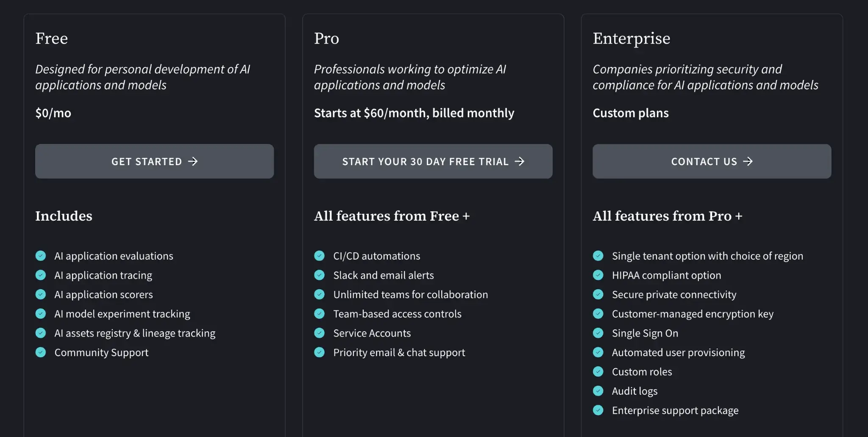This screenshot has height=437, width=868.
Task: Click the arrow icon next to Contact Us
Action: click(x=748, y=161)
